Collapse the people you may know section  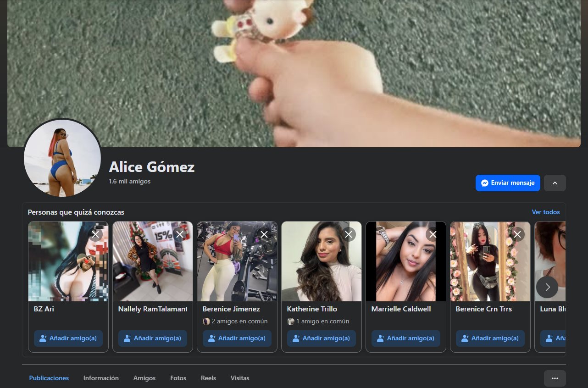pyautogui.click(x=555, y=183)
